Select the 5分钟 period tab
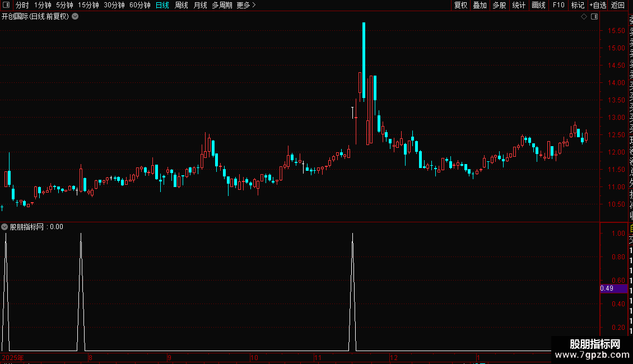The image size is (633, 364). (64, 5)
